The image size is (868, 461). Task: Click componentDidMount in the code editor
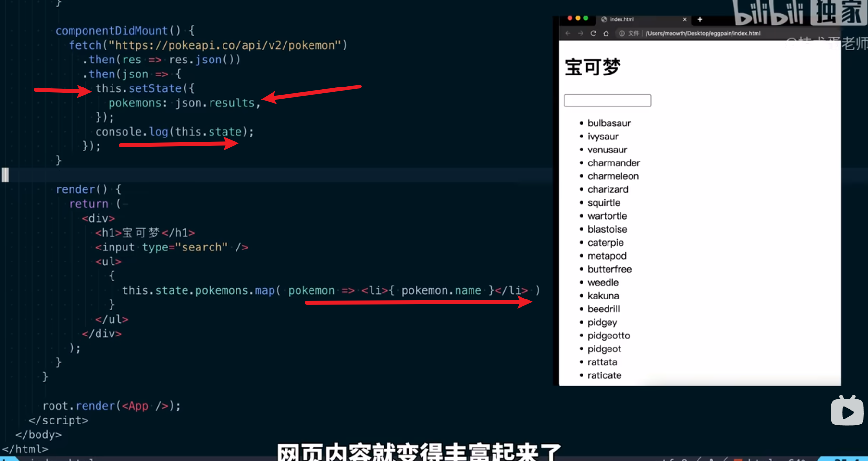click(x=112, y=31)
